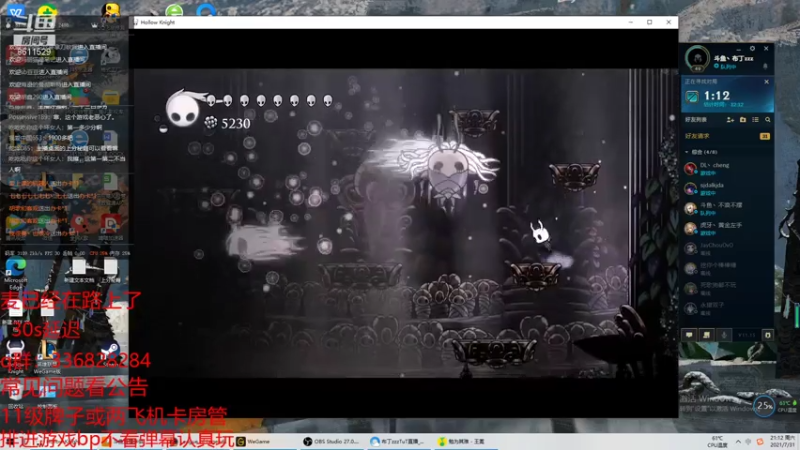Click the 25% CPU floating widget

[x=764, y=406]
